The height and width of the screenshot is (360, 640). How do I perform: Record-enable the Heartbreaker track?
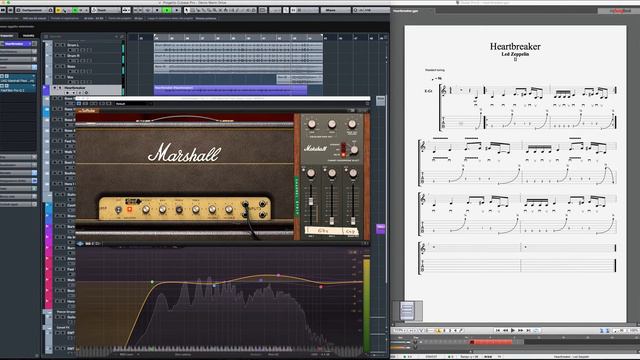67,93
